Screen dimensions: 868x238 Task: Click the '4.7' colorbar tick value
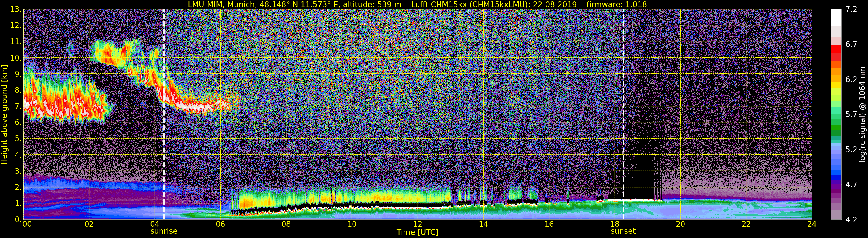851,184
